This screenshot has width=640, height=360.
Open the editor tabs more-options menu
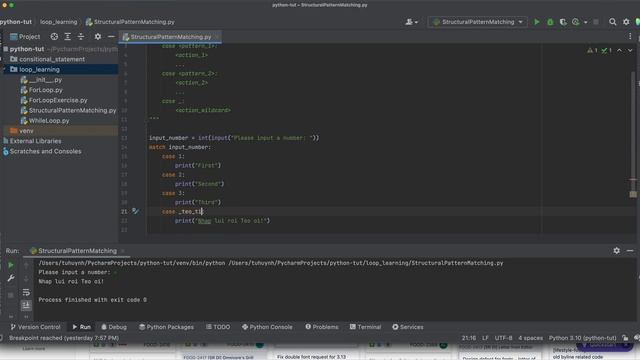[x=630, y=37]
